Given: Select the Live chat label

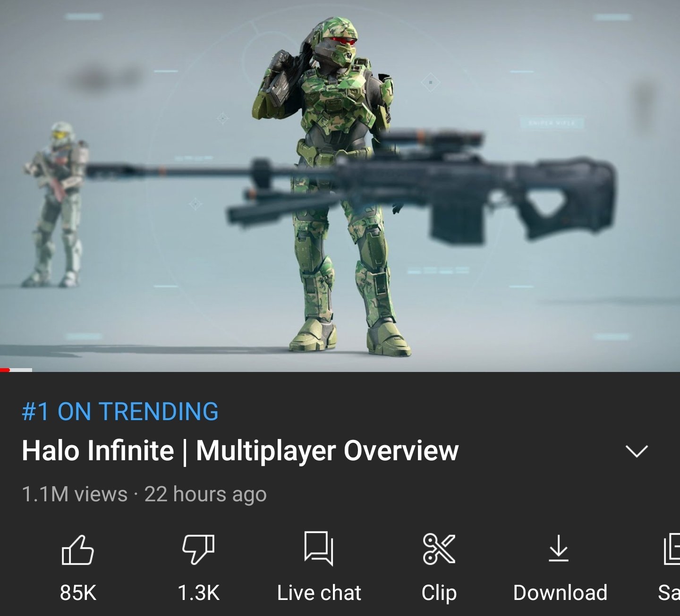Looking at the screenshot, I should (x=319, y=593).
